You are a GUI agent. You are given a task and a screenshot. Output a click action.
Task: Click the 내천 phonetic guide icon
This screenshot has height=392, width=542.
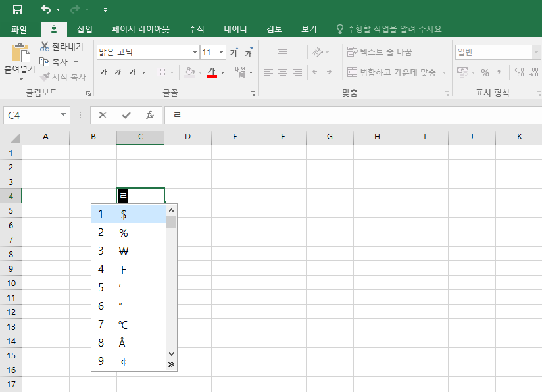coord(240,72)
